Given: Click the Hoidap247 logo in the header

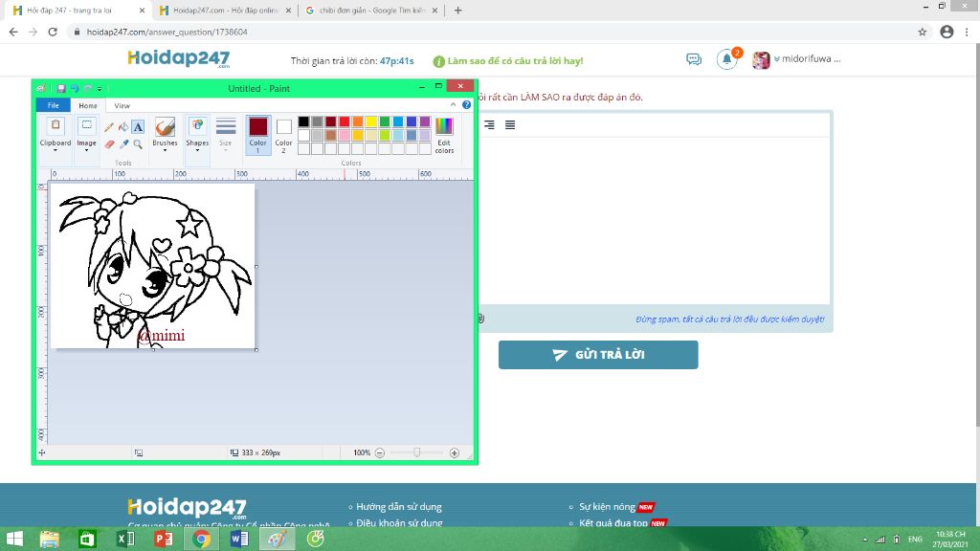Looking at the screenshot, I should tap(179, 58).
